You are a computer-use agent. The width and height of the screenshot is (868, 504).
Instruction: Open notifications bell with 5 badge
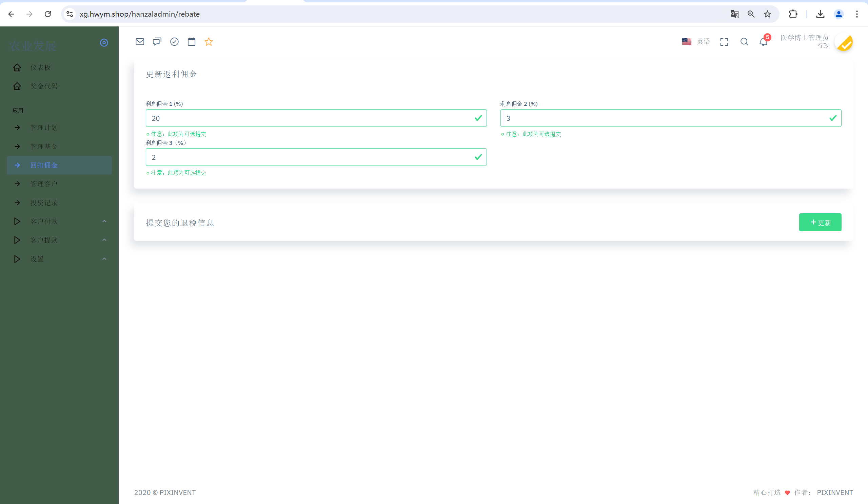[763, 42]
